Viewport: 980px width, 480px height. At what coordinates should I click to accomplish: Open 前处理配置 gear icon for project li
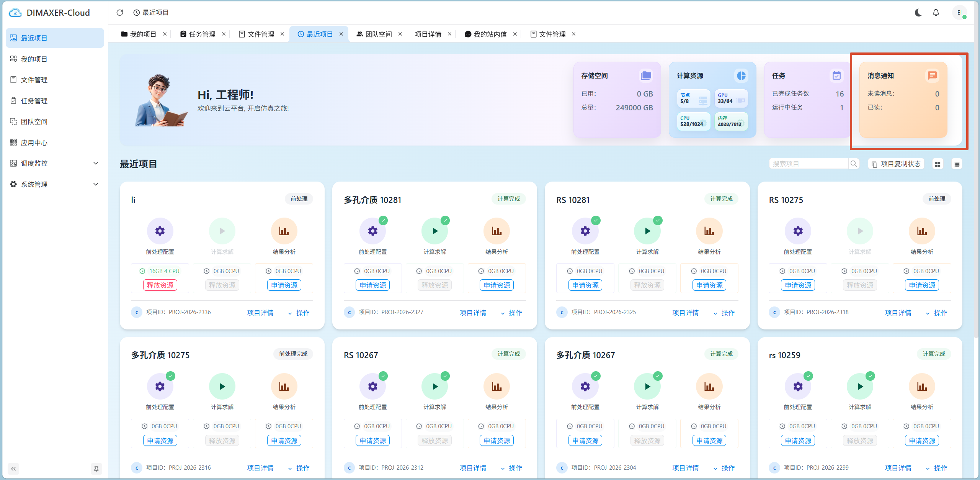160,231
